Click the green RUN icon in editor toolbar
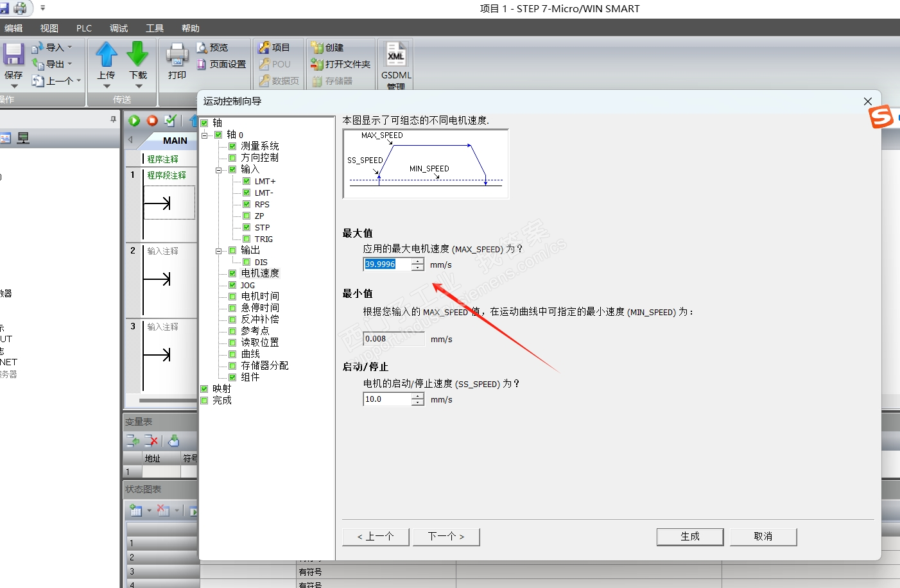 click(134, 121)
